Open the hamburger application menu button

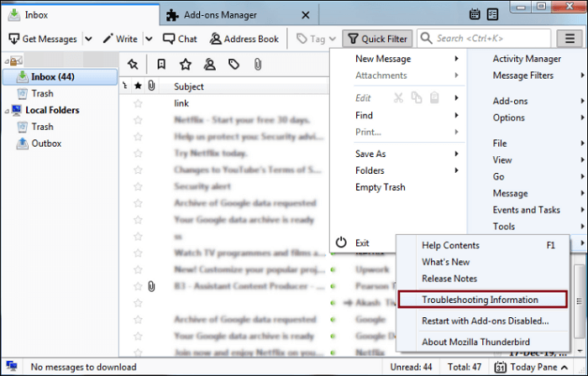coord(570,39)
